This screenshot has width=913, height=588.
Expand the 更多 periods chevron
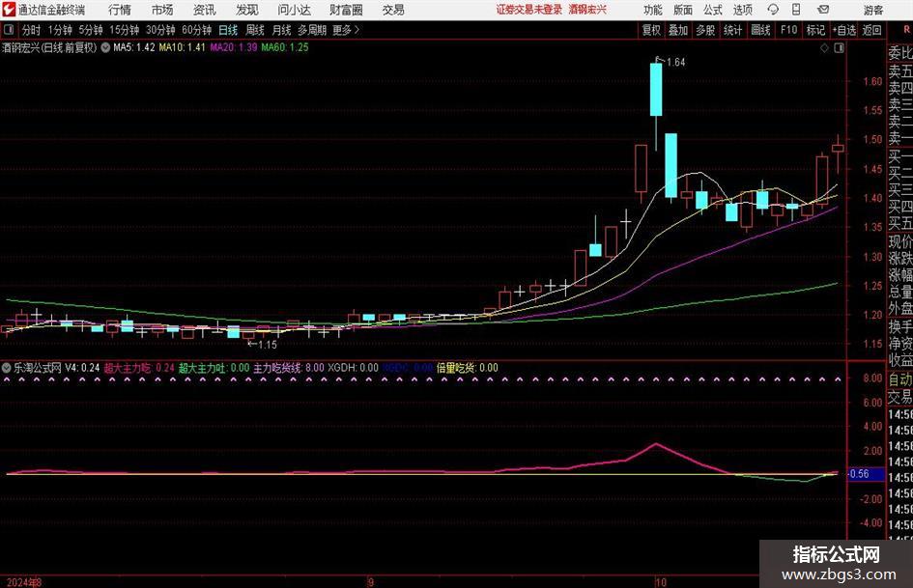coord(357,30)
